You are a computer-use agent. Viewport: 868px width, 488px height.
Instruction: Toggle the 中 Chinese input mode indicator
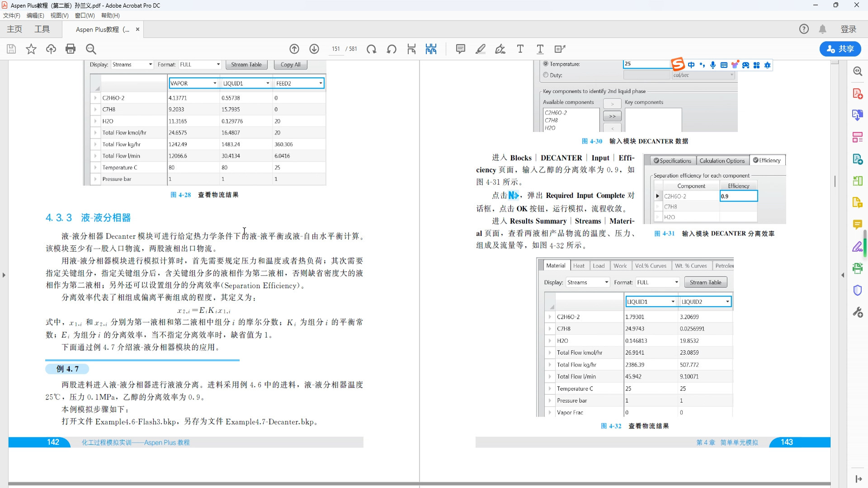[691, 65]
